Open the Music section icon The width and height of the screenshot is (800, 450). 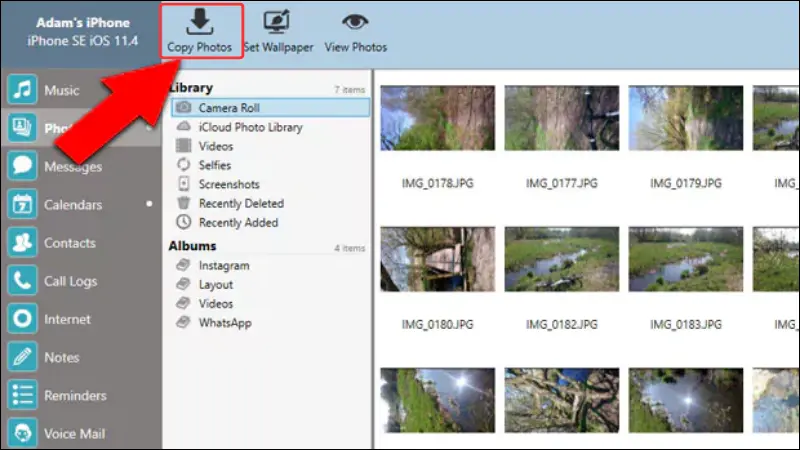(x=22, y=90)
